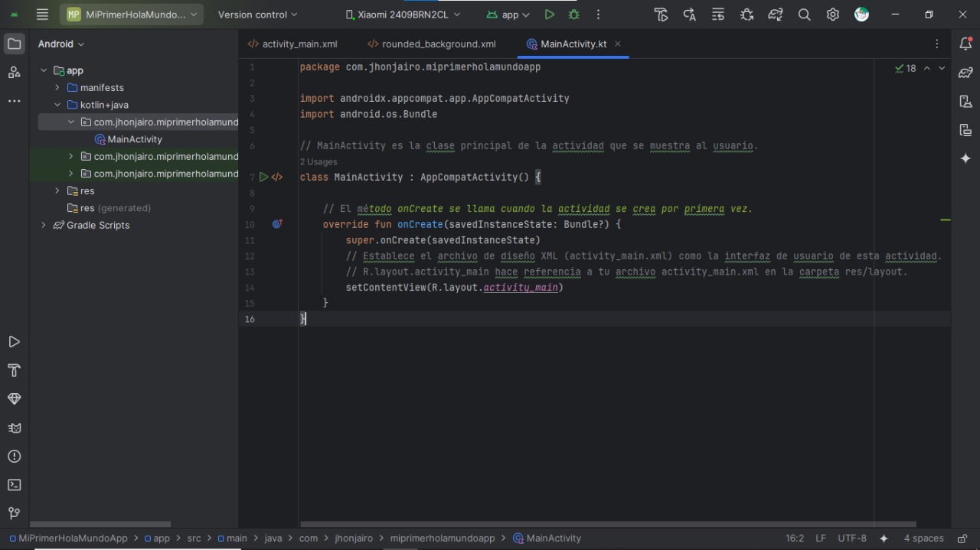Image resolution: width=980 pixels, height=550 pixels.
Task: Click run gutter icon on line 7
Action: pyautogui.click(x=263, y=177)
